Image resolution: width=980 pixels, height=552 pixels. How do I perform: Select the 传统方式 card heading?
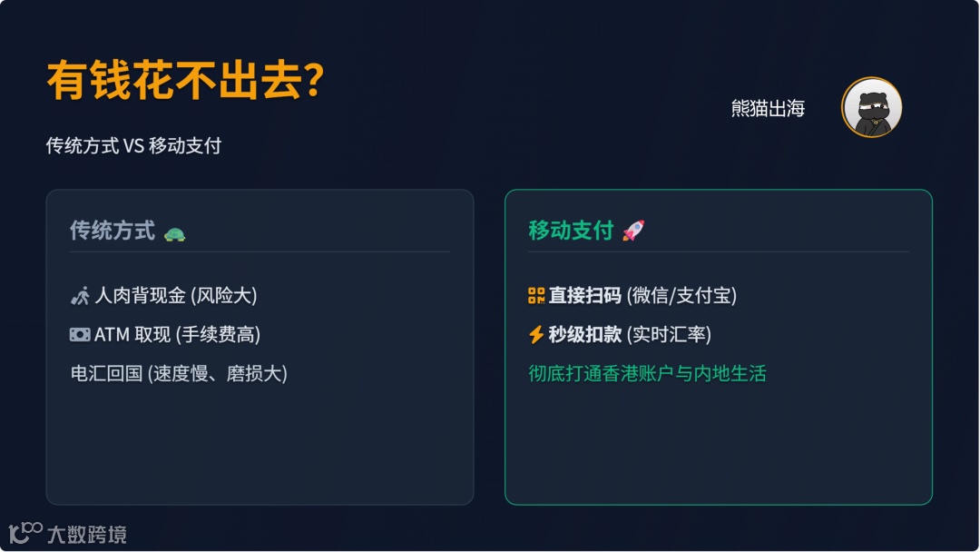[113, 231]
